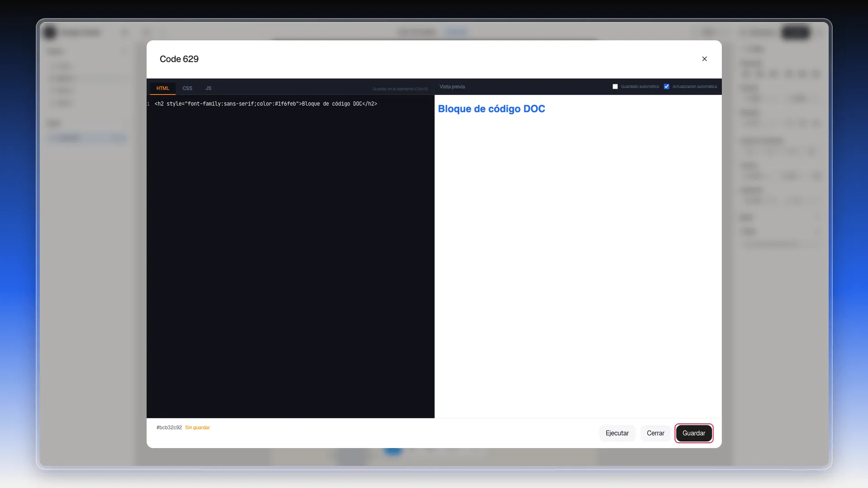
Task: Click the Ejecutar button
Action: point(617,433)
